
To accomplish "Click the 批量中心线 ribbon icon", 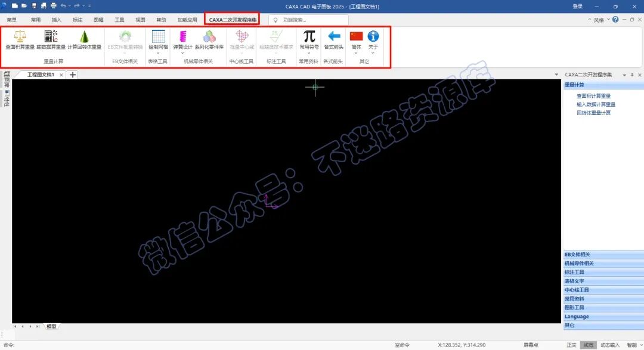I will tap(242, 36).
